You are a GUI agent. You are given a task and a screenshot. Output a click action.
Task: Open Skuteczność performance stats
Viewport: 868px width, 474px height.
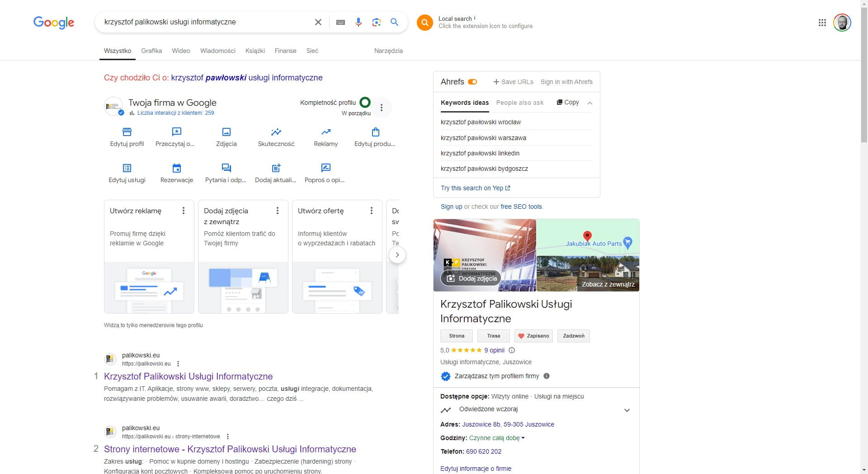tap(276, 132)
